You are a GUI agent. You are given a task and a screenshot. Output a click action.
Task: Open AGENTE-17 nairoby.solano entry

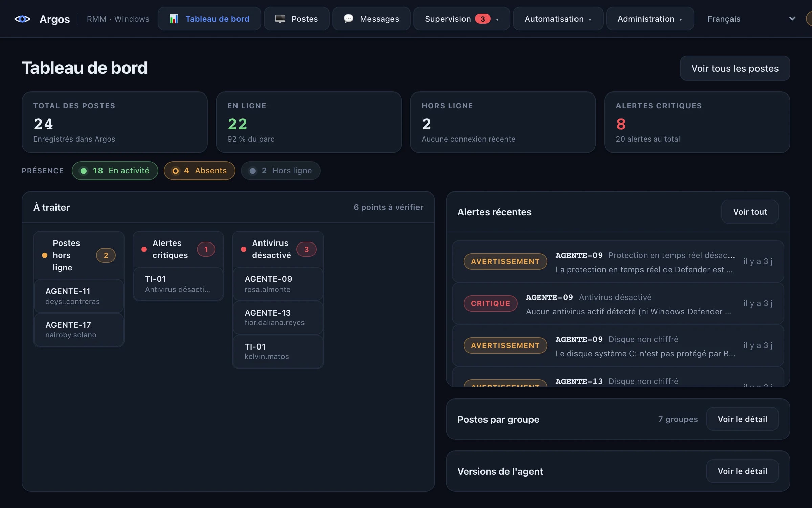[x=78, y=330]
